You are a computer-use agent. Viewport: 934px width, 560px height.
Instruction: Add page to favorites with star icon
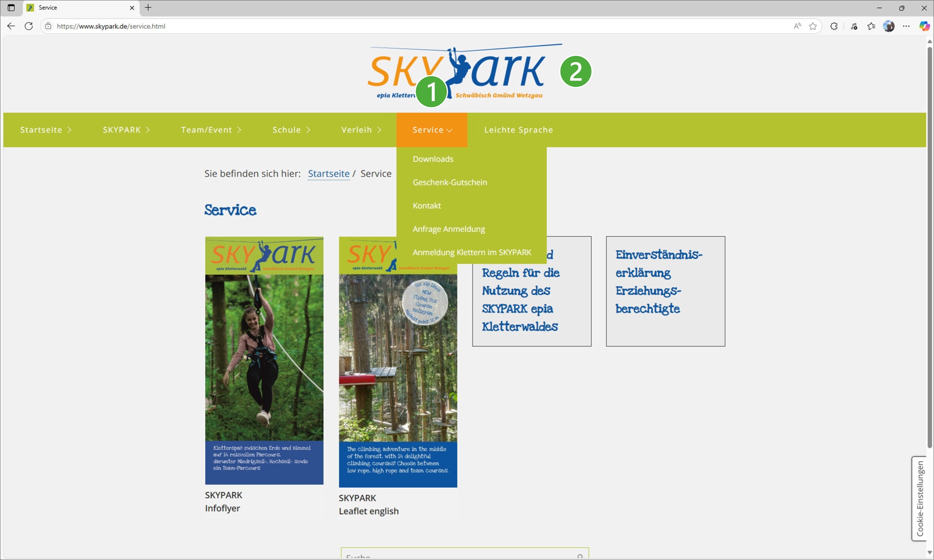813,26
